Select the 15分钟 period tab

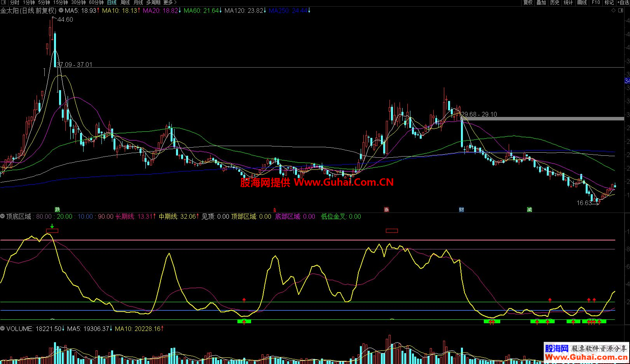coord(61,2)
